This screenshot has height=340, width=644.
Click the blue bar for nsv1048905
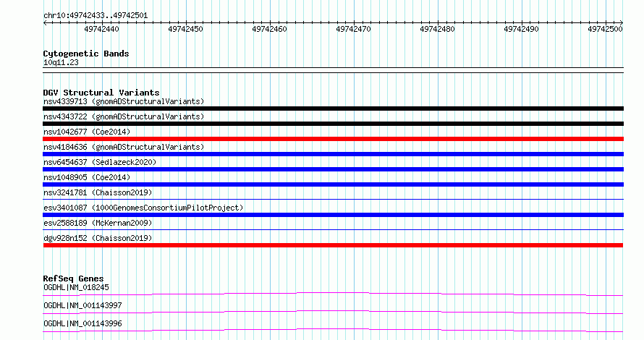click(x=333, y=184)
